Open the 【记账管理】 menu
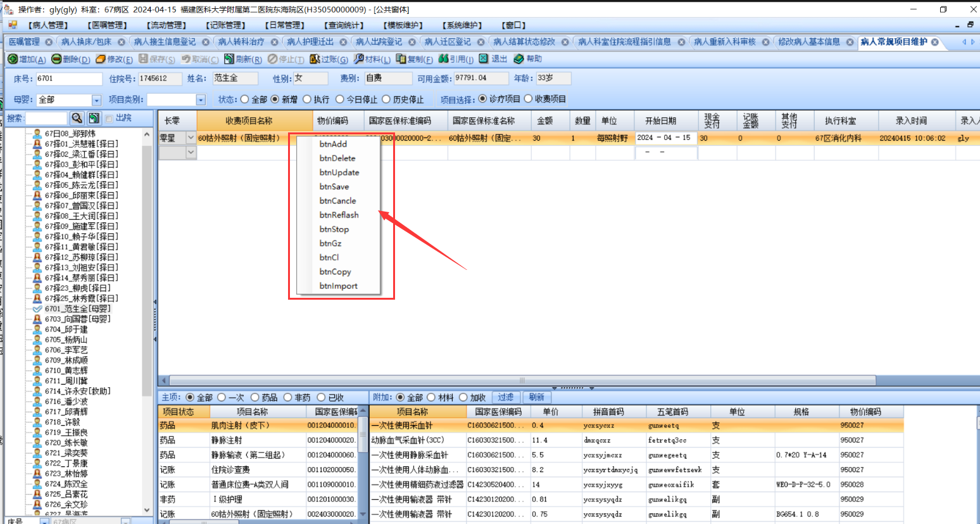 pos(225,25)
